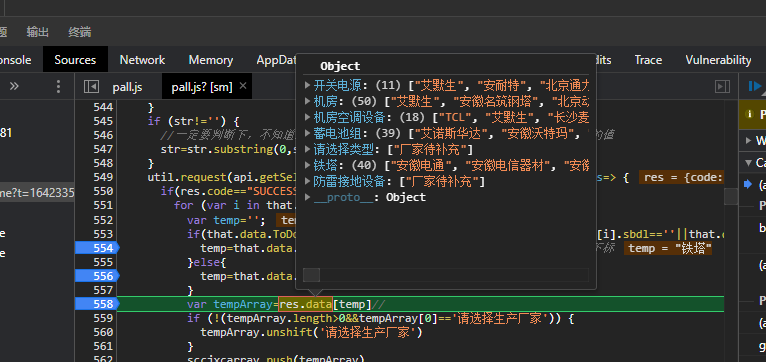Set breakpoint on line 545

[x=102, y=121]
